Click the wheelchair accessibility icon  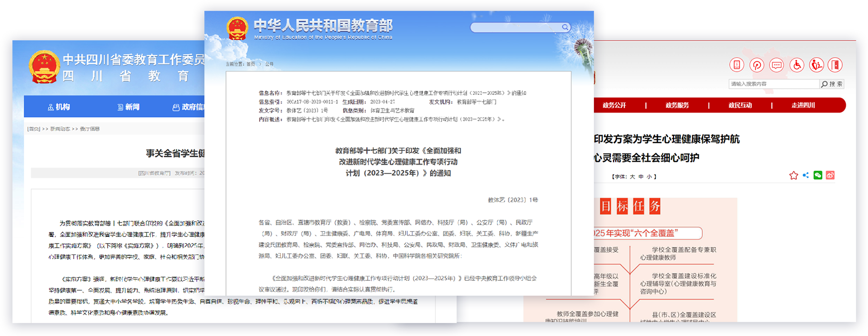tap(797, 65)
